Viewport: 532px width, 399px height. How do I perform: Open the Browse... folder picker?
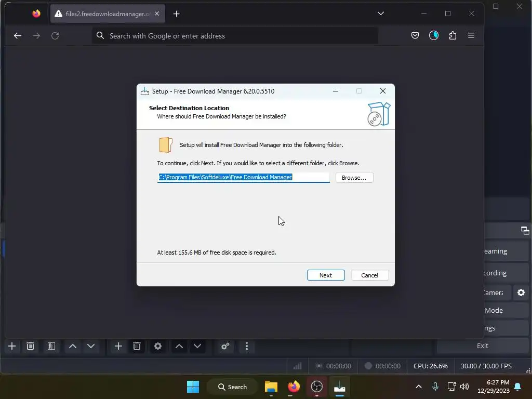point(354,178)
